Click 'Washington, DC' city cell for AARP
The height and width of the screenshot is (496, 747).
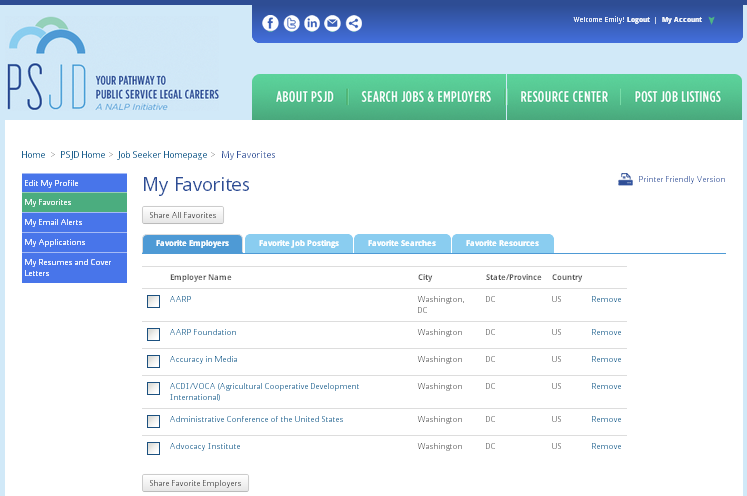441,304
